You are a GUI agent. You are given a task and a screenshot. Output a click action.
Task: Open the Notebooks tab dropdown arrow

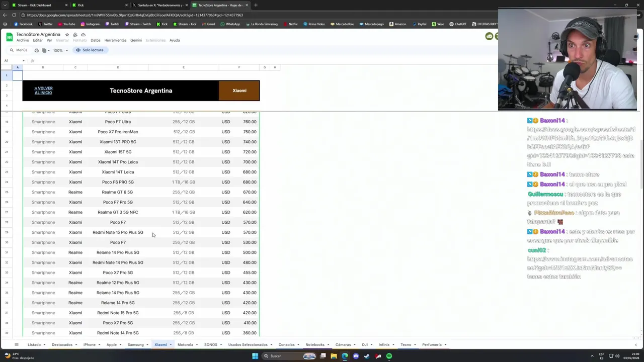329,345
